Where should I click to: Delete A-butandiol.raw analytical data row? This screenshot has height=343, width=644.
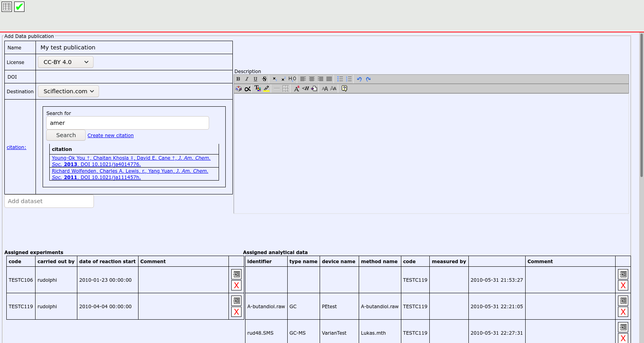pyautogui.click(x=623, y=312)
